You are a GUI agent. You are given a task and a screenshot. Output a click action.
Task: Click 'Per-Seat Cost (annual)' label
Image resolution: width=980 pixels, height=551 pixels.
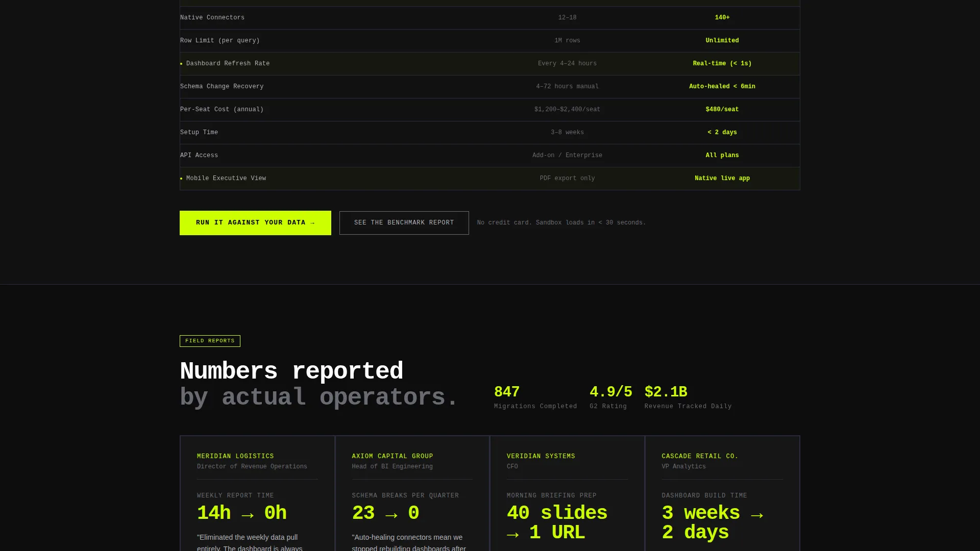coord(222,110)
